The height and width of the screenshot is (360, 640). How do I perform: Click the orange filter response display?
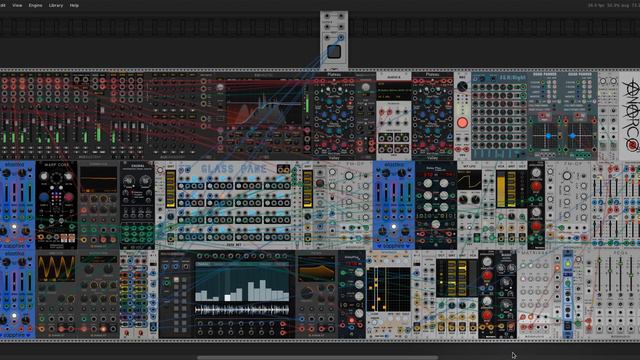click(316, 269)
